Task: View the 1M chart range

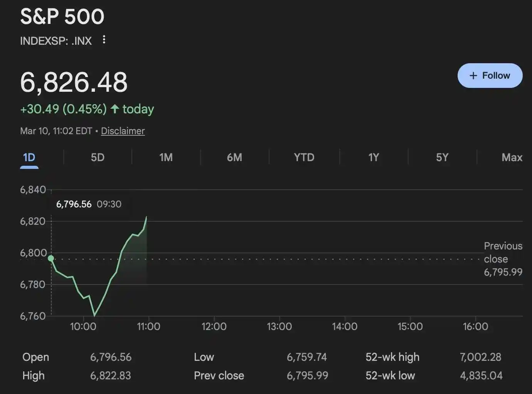Action: pos(166,157)
